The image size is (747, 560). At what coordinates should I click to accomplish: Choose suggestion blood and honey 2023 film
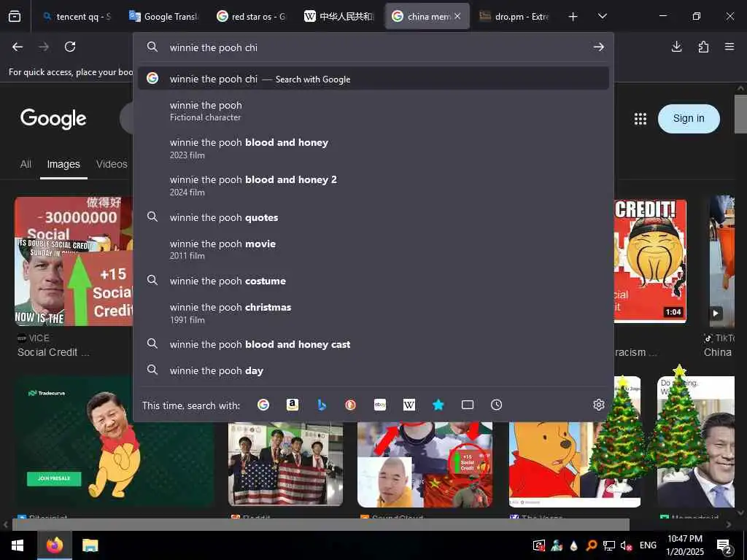click(373, 148)
